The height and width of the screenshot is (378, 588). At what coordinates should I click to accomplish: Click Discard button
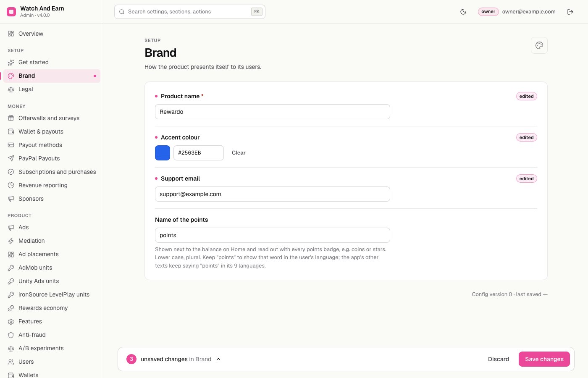[499, 359]
